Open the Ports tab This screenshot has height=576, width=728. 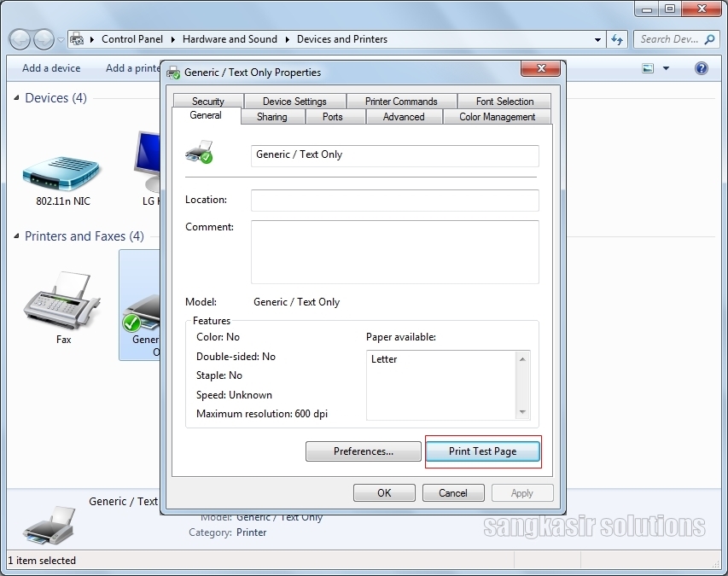334,117
